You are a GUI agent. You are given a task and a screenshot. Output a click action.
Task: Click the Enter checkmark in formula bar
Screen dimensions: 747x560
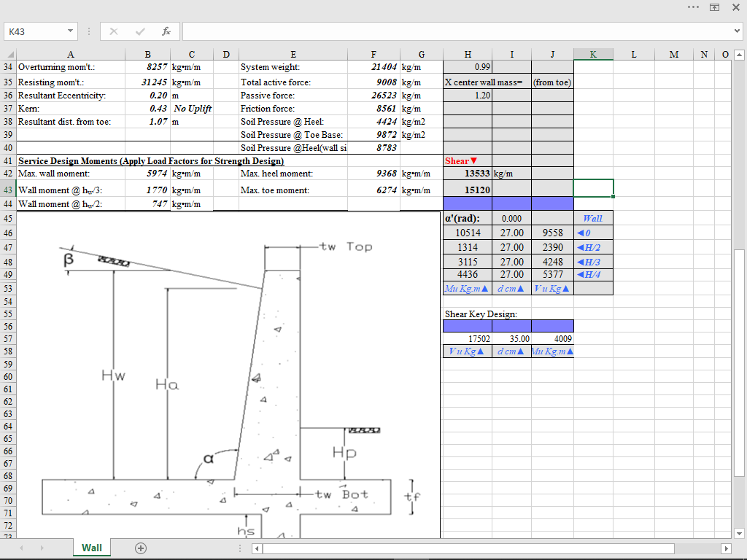(140, 31)
